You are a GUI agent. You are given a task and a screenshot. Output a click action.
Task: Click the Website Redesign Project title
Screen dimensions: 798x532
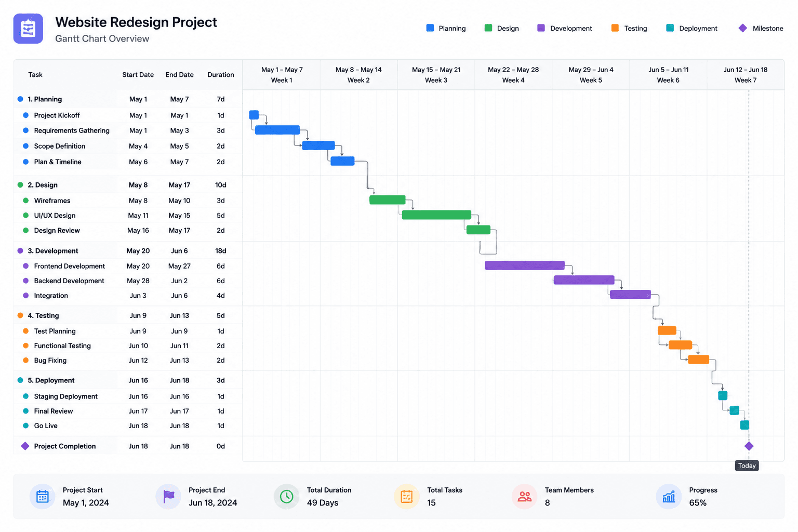point(136,22)
